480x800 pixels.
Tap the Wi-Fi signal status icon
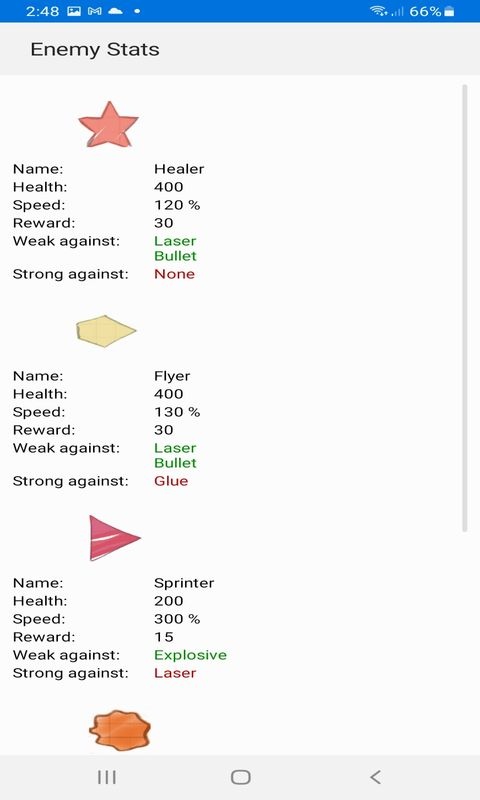pos(379,11)
